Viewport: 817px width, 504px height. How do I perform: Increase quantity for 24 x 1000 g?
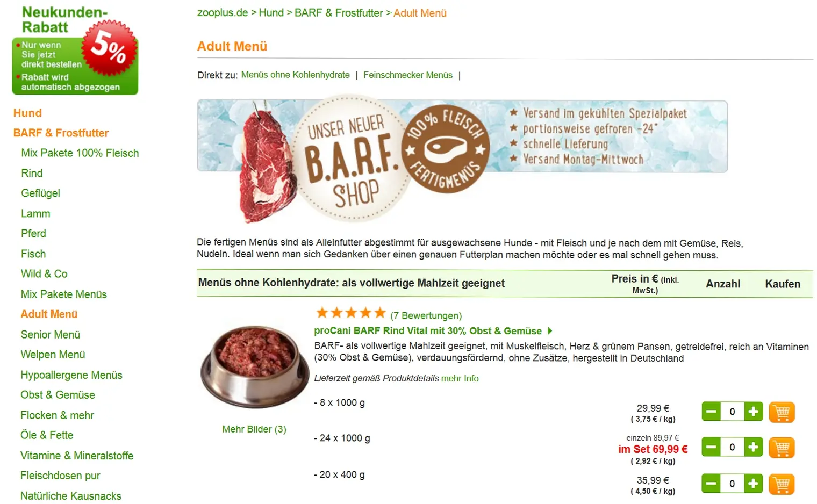[x=753, y=447]
